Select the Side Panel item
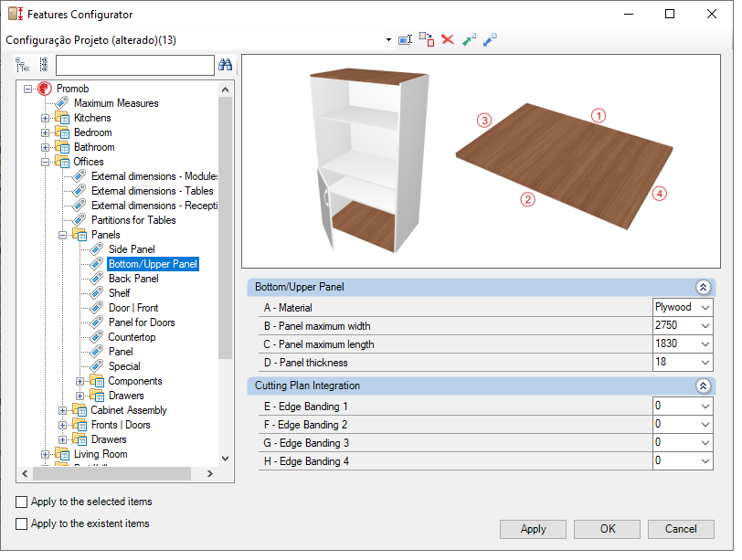Screen dimensions: 742x560 click(x=132, y=249)
